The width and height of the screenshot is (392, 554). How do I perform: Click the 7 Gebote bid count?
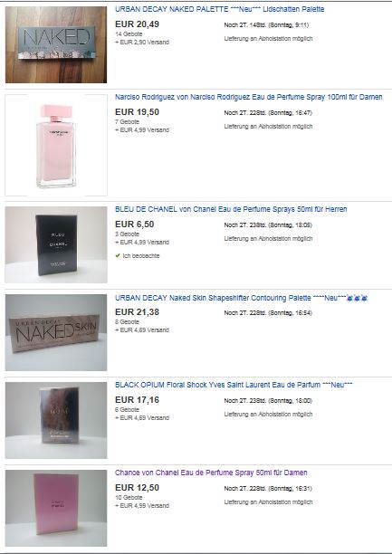click(128, 122)
